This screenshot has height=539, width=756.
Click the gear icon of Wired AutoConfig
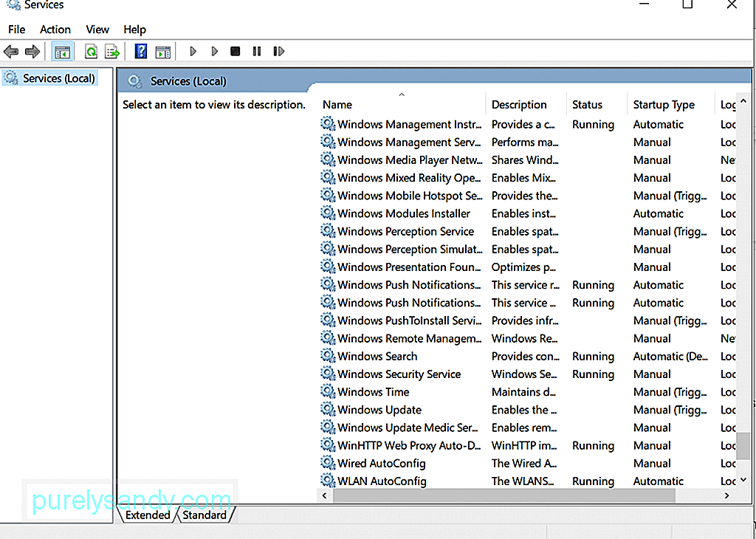[x=328, y=463]
